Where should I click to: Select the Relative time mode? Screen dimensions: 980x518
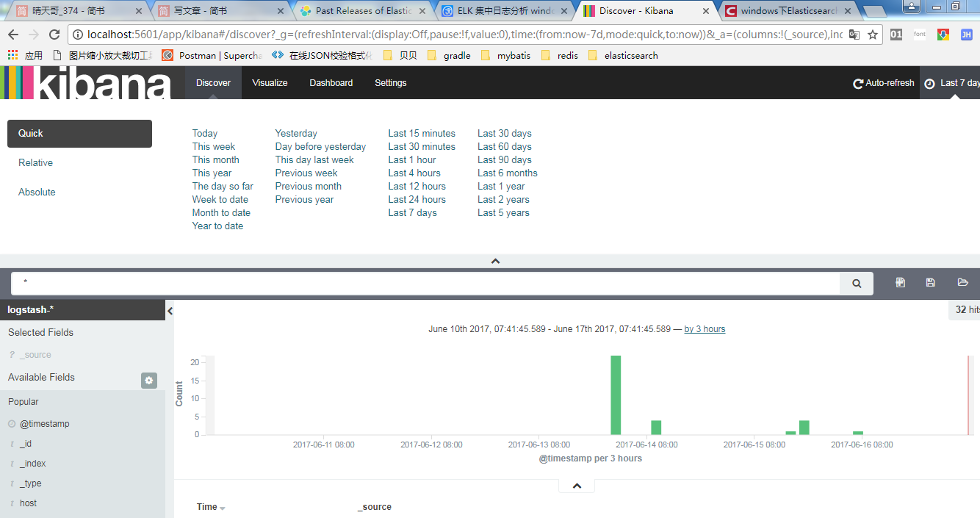coord(35,163)
